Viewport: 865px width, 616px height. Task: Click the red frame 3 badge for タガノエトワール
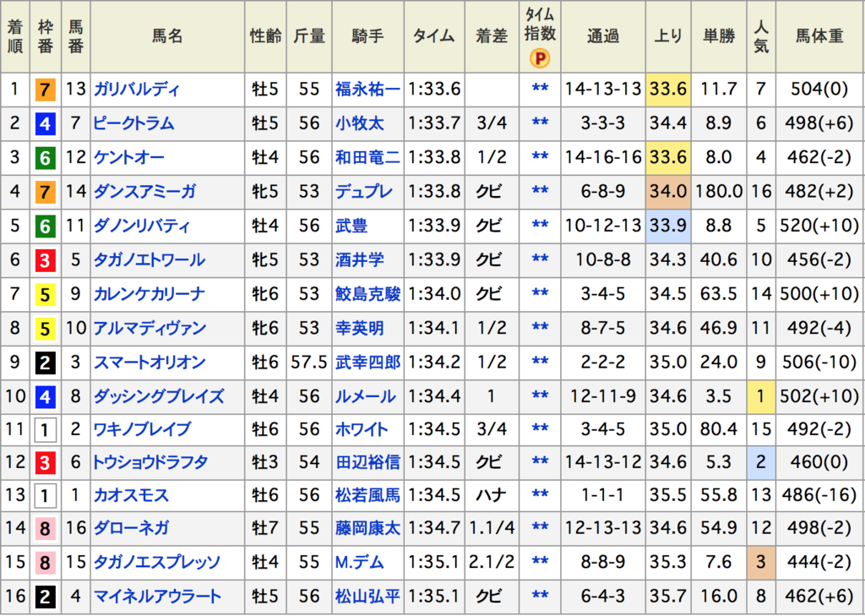coord(46,260)
